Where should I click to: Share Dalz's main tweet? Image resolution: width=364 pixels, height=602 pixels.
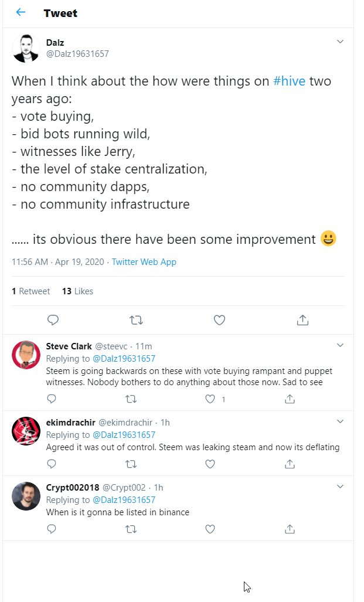click(302, 319)
